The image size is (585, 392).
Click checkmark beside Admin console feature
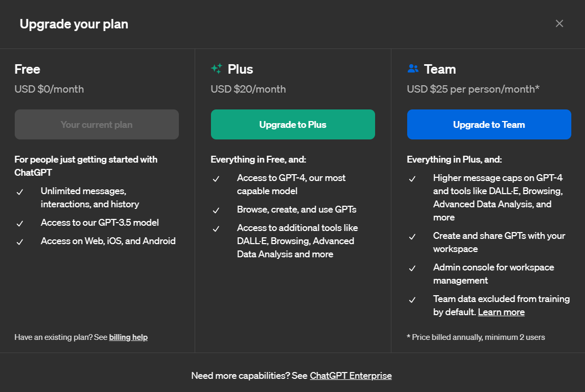(x=412, y=268)
